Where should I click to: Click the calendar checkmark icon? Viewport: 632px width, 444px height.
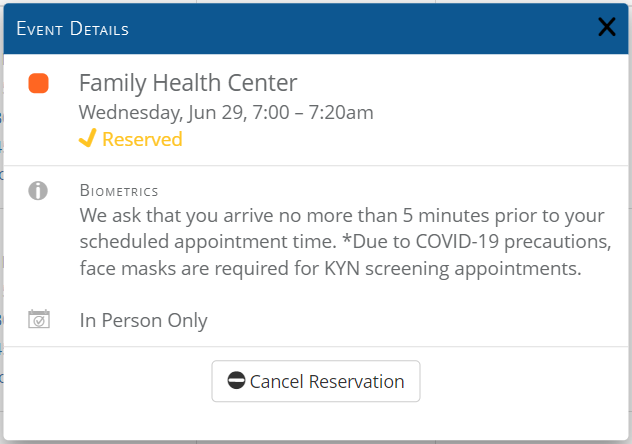pos(39,319)
